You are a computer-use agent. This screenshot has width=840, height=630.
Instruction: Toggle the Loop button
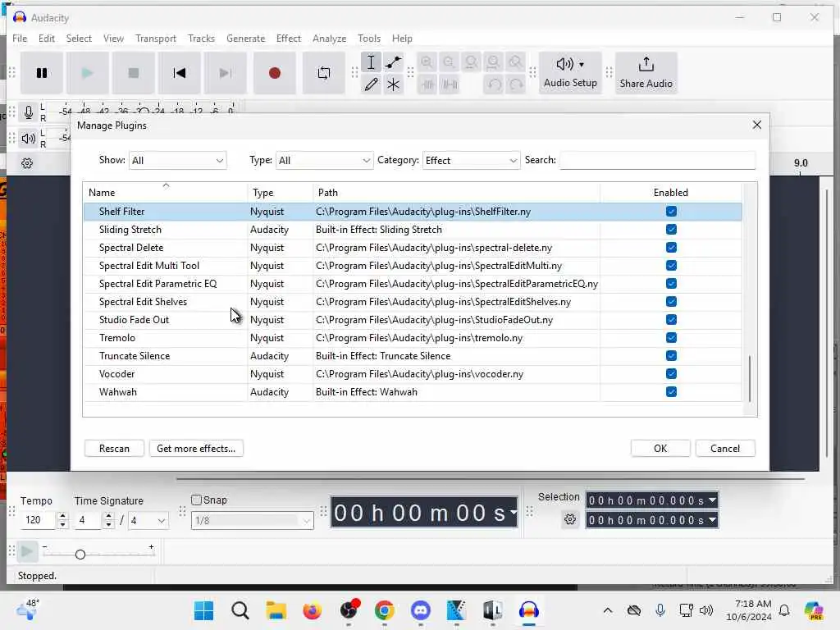tap(323, 73)
